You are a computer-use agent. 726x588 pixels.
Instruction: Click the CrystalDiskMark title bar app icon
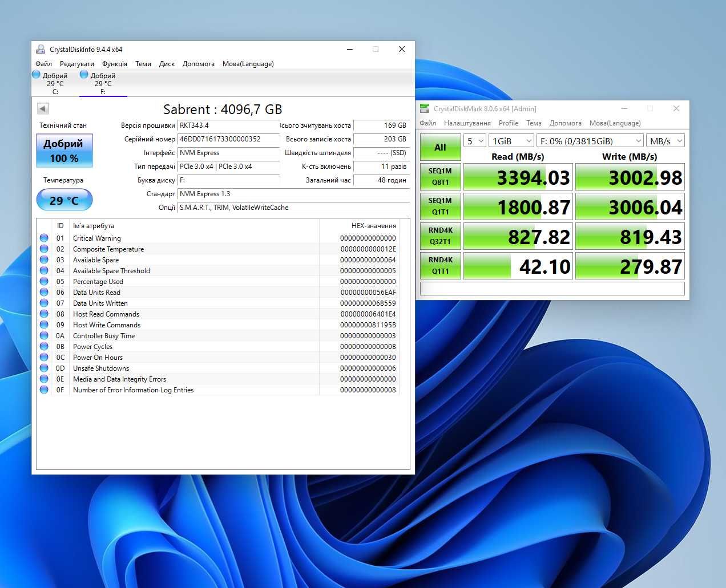(425, 108)
